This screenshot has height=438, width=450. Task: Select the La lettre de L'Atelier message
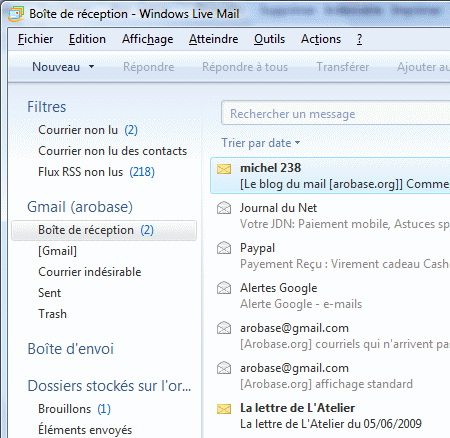click(x=330, y=416)
